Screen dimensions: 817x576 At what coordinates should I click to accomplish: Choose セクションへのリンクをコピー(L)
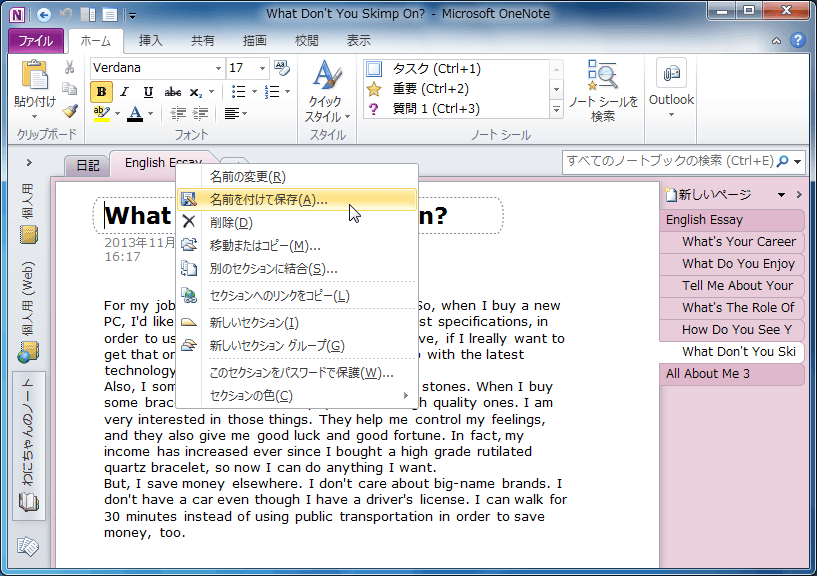tap(297, 296)
